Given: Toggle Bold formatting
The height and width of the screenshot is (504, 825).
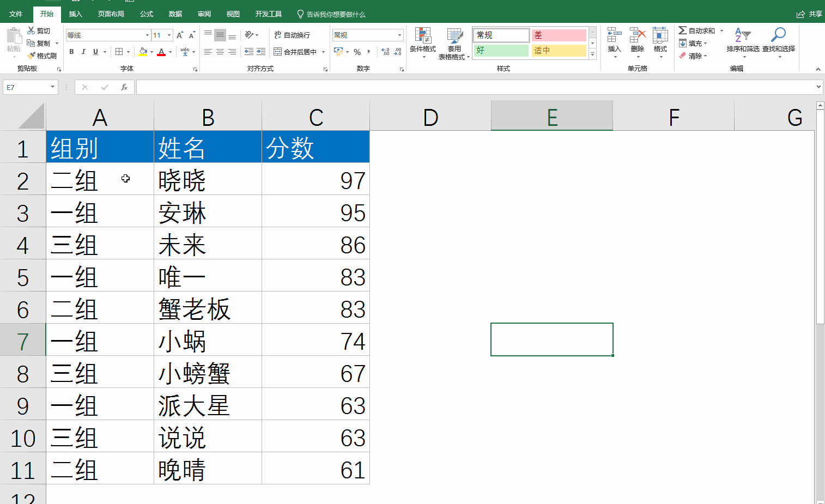Looking at the screenshot, I should (x=71, y=52).
